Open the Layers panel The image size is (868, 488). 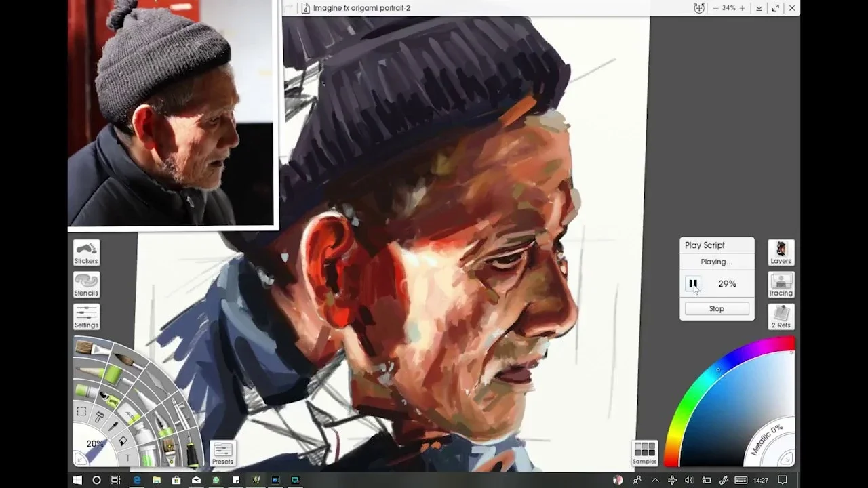(x=781, y=252)
